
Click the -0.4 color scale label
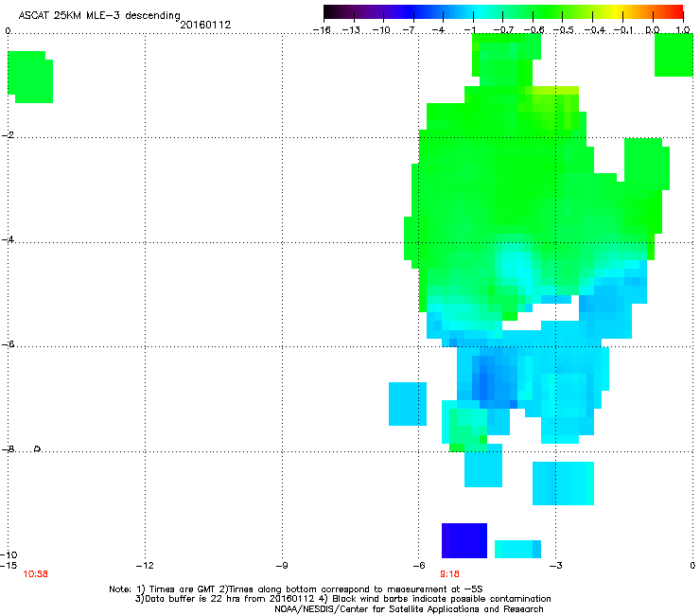point(595,30)
